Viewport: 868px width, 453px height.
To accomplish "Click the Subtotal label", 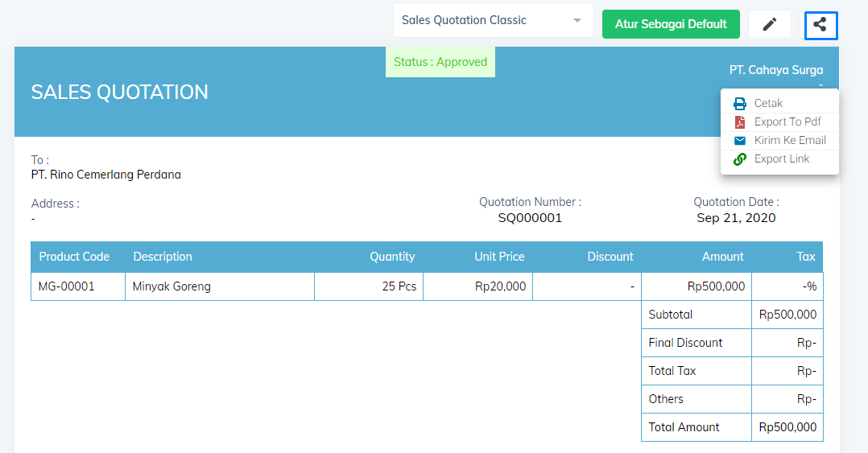I will pyautogui.click(x=671, y=315).
